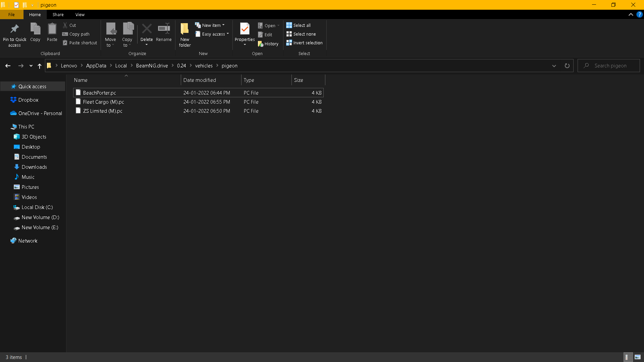Collapse the ribbon
The width and height of the screenshot is (644, 362).
click(631, 14)
